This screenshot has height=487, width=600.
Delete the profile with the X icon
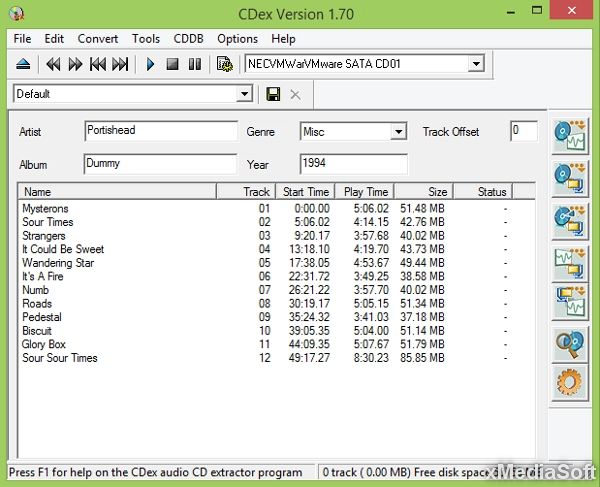coord(295,94)
